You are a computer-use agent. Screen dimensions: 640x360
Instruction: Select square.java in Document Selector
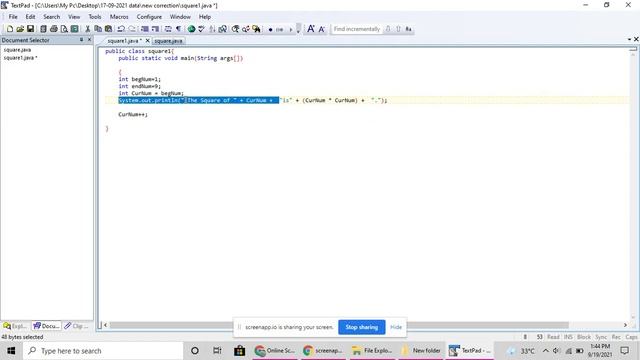(x=18, y=50)
